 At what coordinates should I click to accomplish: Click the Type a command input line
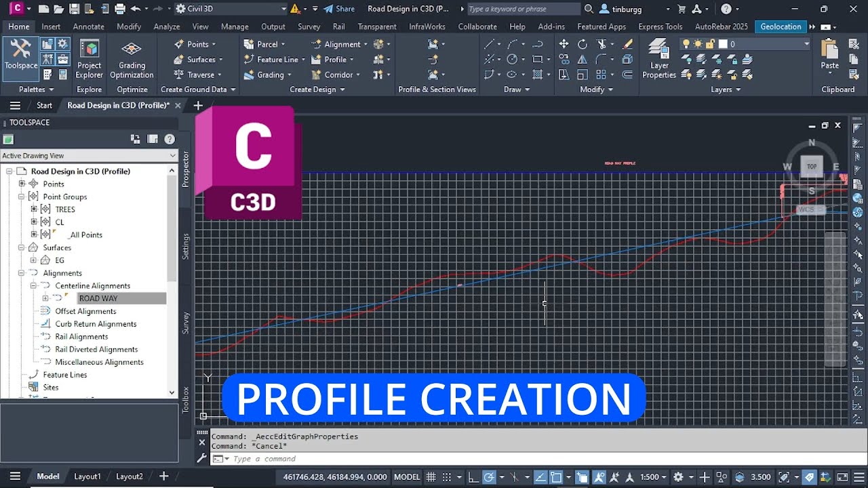[x=529, y=459]
